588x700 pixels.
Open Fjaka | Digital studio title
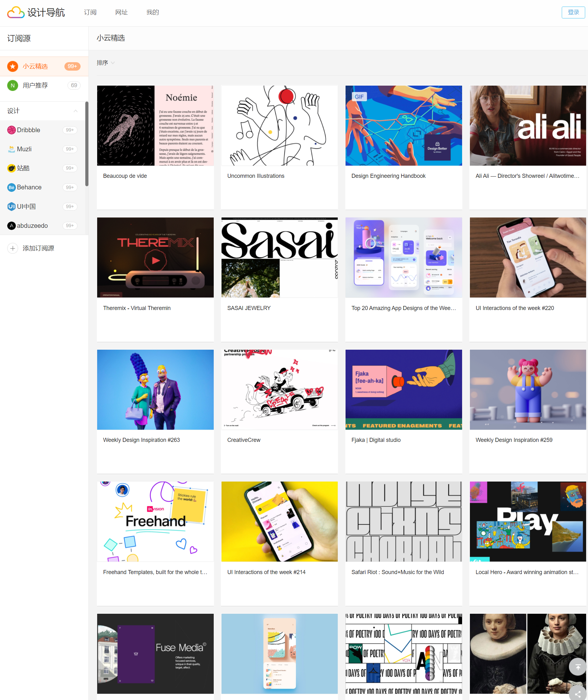coord(376,440)
